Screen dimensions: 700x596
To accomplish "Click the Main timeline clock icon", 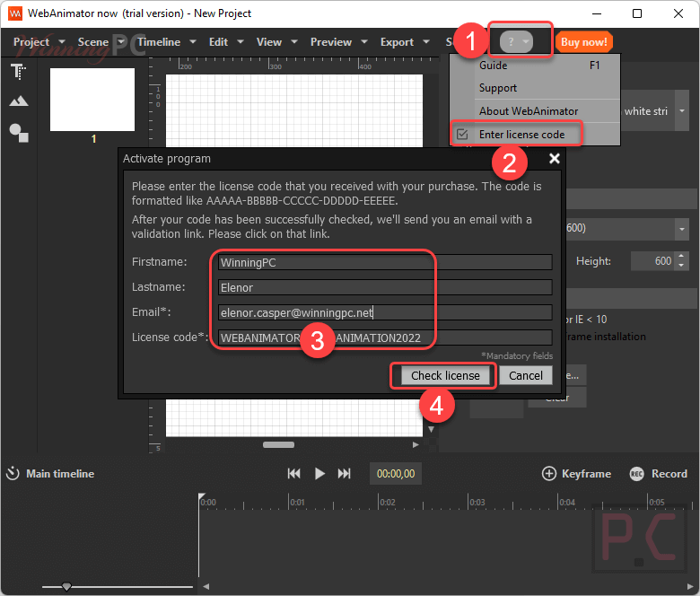I will click(x=13, y=473).
